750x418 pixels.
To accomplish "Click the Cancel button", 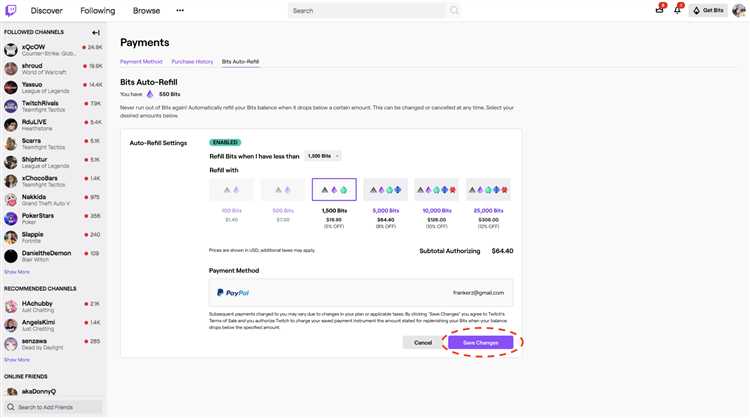I will (423, 342).
